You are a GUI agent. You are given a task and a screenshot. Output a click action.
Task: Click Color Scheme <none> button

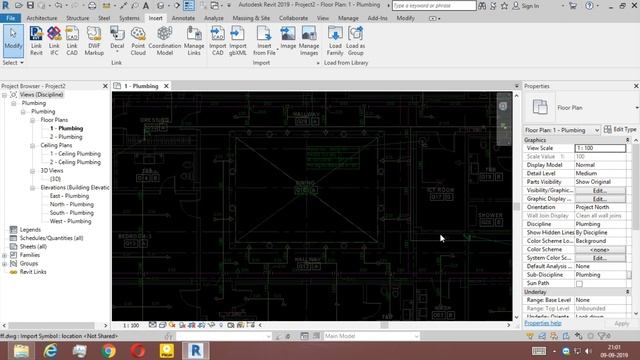tap(600, 250)
